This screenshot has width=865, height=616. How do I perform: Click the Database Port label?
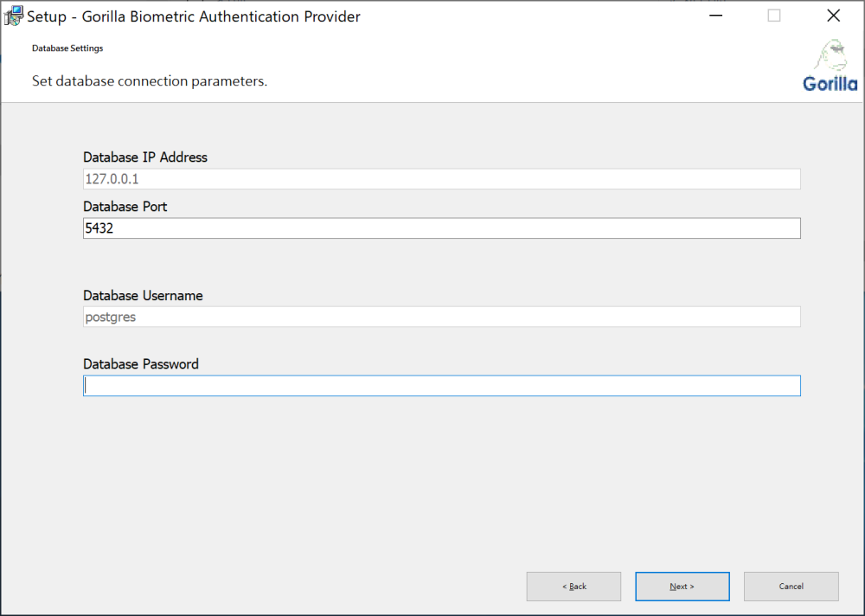coord(125,206)
